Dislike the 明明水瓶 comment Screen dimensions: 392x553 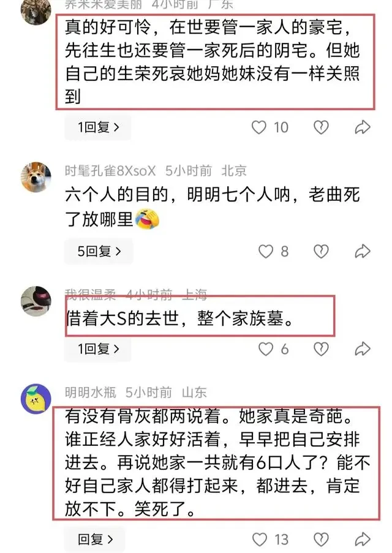(x=321, y=540)
